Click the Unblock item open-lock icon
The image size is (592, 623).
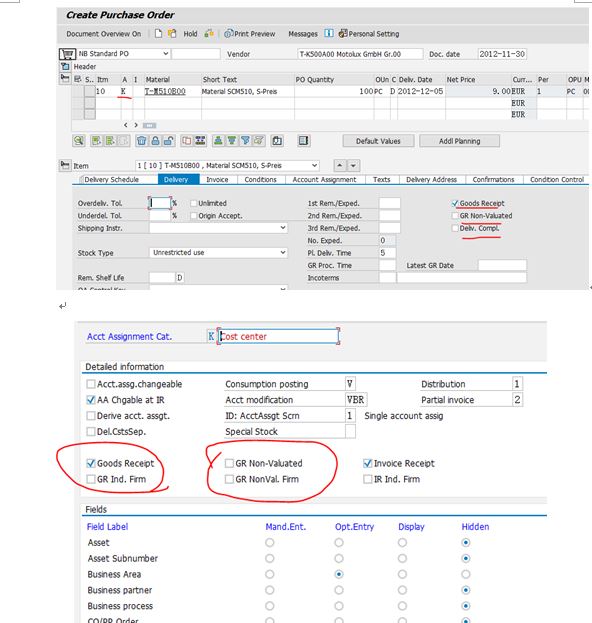click(x=169, y=141)
